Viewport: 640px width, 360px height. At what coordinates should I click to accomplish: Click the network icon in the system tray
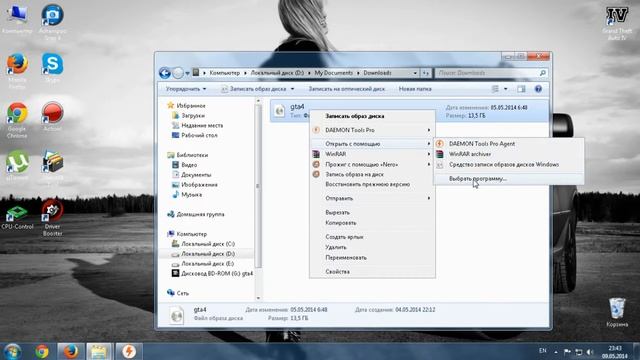click(578, 351)
